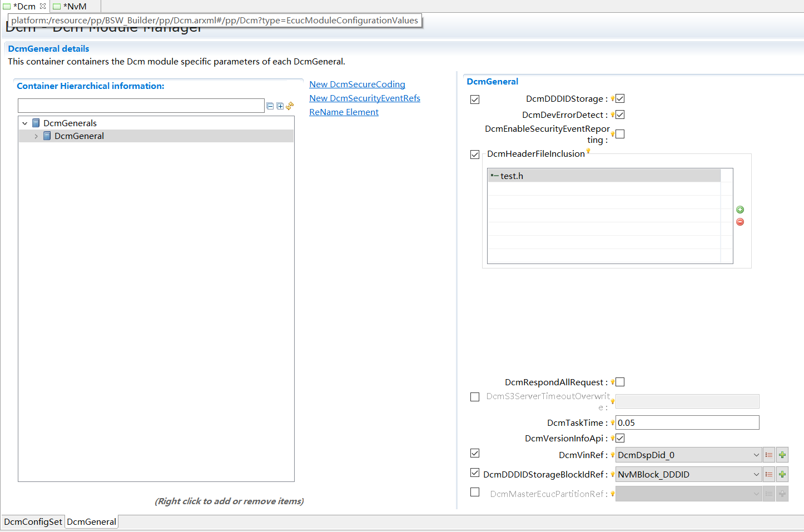The height and width of the screenshot is (532, 804).
Task: Enable the DcmRespondAllRequest checkbox
Action: 620,382
